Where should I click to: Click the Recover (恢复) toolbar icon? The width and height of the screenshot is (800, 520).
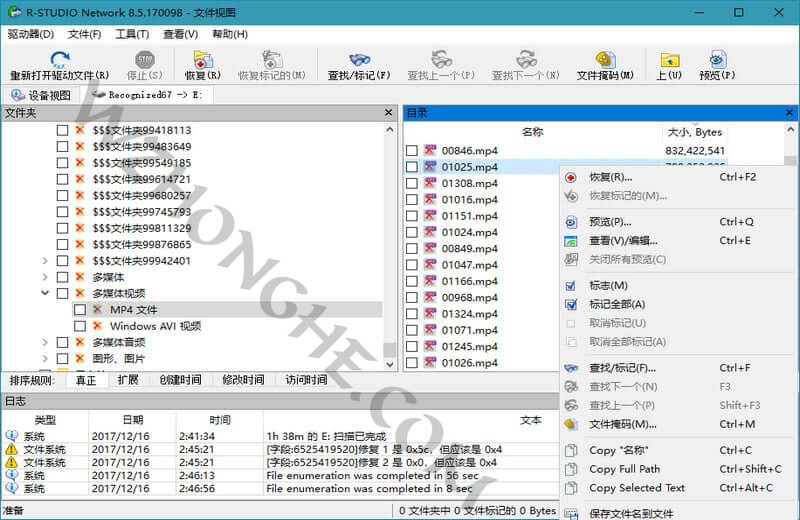203,60
